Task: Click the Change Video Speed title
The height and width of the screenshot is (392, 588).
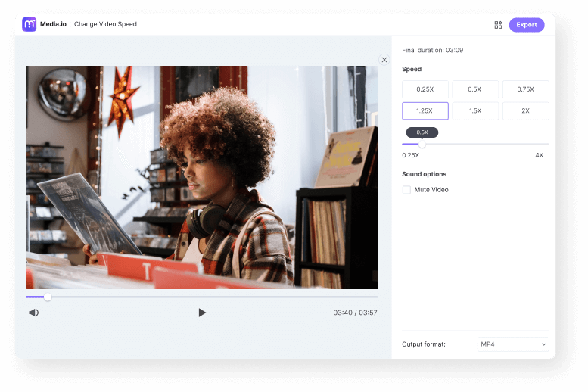Action: [105, 25]
